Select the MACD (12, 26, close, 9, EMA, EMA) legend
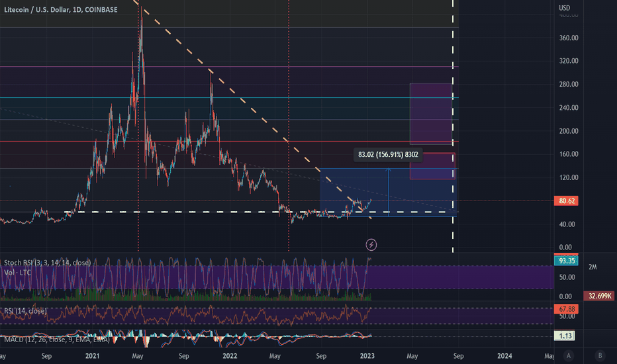The width and height of the screenshot is (617, 364). (x=57, y=340)
